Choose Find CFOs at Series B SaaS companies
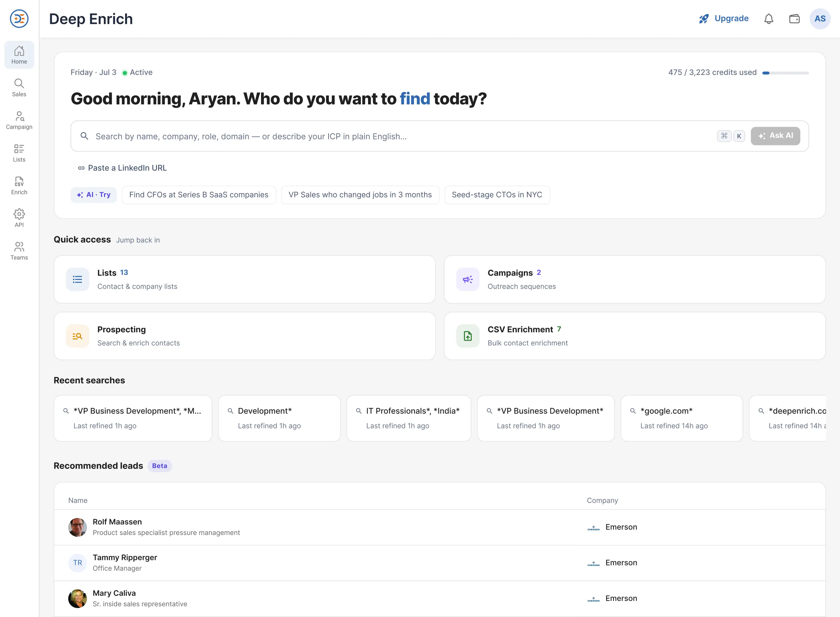 point(199,195)
